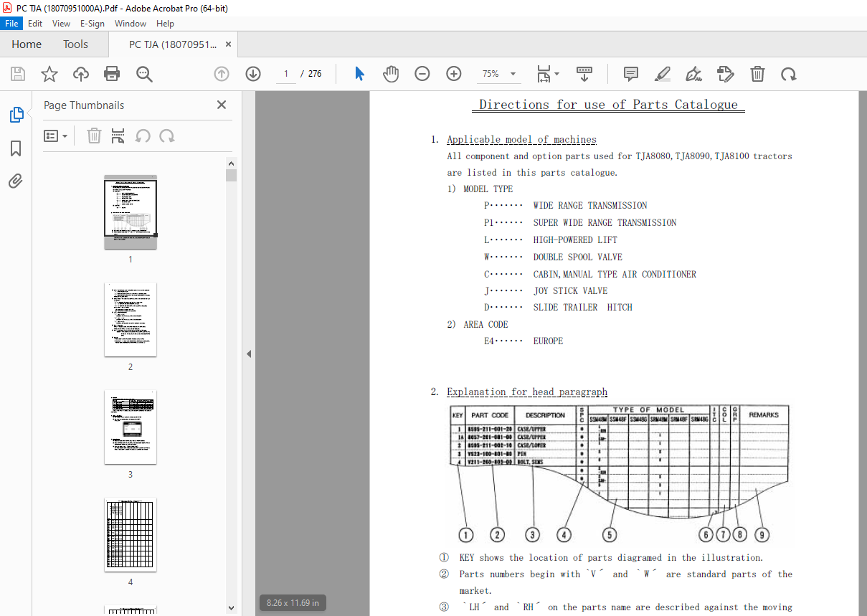Switch to the Tools tab
Image resolution: width=867 pixels, height=616 pixels.
[75, 44]
